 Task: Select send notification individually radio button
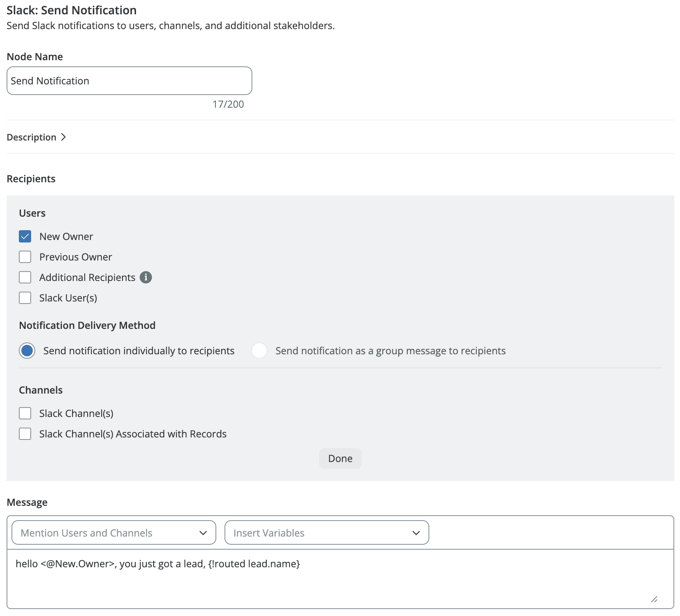(x=27, y=351)
